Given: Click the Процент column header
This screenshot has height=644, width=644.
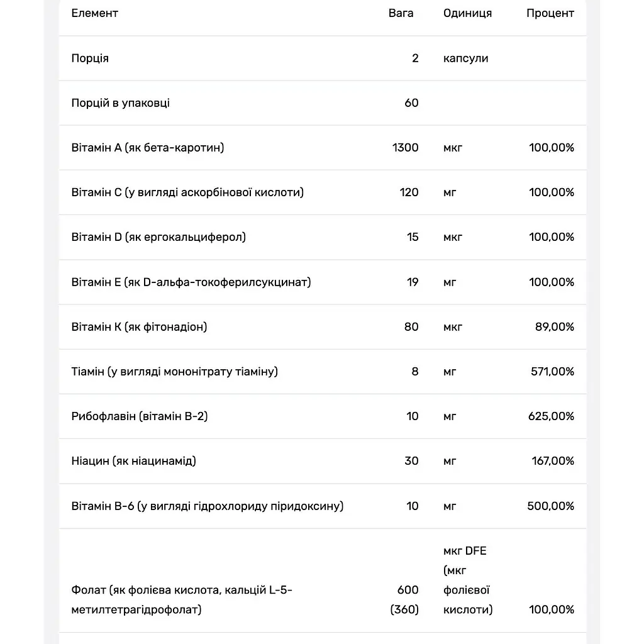Looking at the screenshot, I should tap(550, 13).
